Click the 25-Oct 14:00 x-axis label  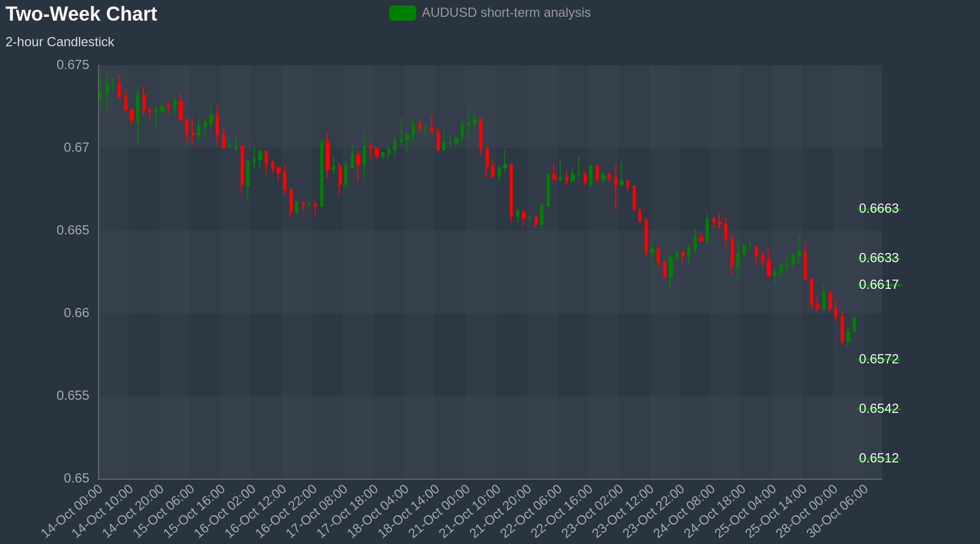pyautogui.click(x=777, y=511)
